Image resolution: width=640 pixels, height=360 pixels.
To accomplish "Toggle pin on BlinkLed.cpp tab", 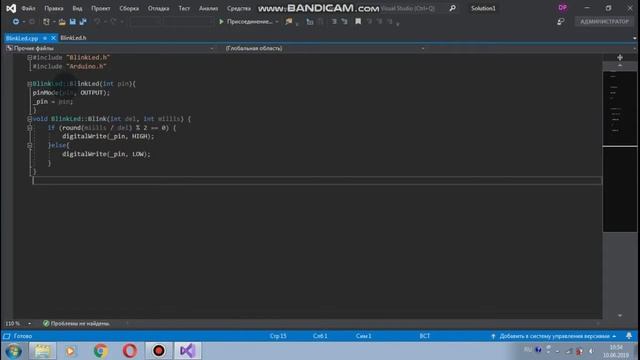I will [x=44, y=38].
